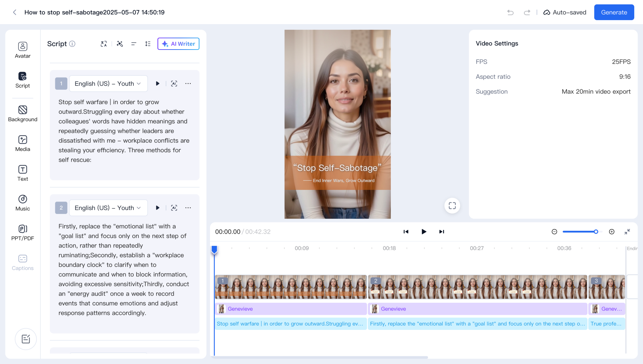643x364 pixels.
Task: Open the AI Writer tool
Action: point(178,44)
